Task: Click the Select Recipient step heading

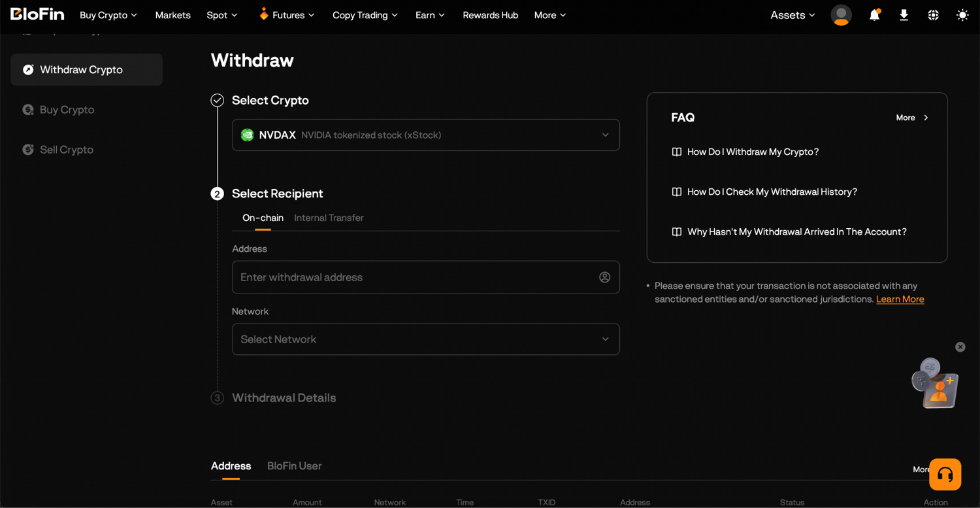Action: point(278,194)
